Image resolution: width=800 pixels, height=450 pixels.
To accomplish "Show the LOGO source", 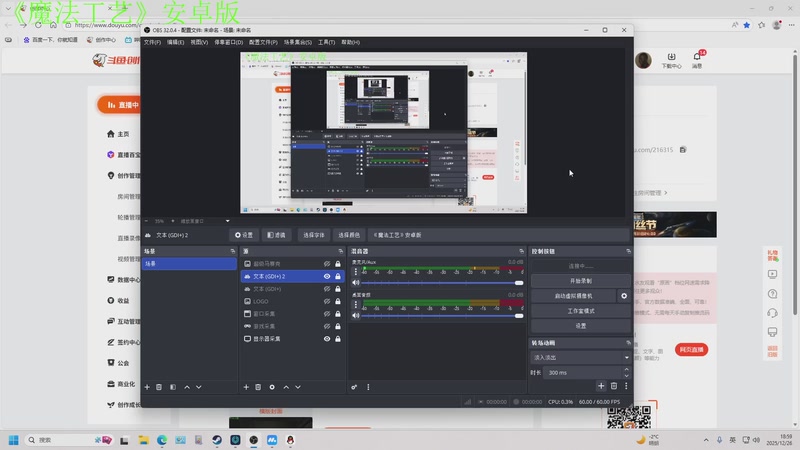I will coord(327,302).
